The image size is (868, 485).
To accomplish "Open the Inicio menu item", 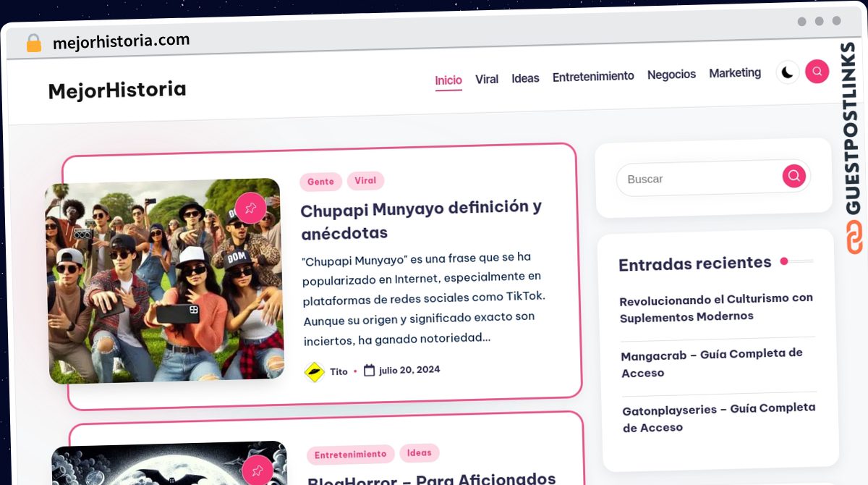I will pos(448,80).
